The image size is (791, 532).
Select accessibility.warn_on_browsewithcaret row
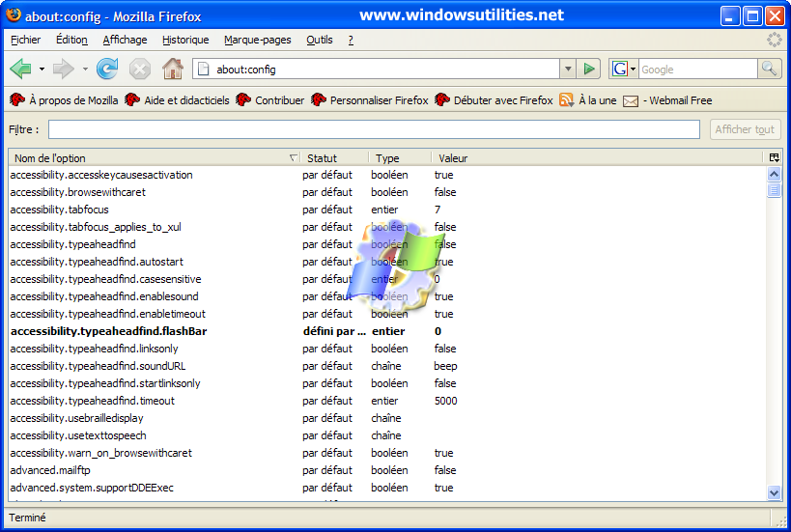tap(387, 454)
